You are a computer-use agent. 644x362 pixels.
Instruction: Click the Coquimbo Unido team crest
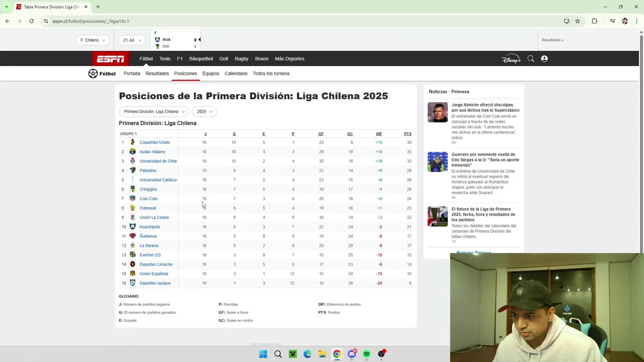133,142
